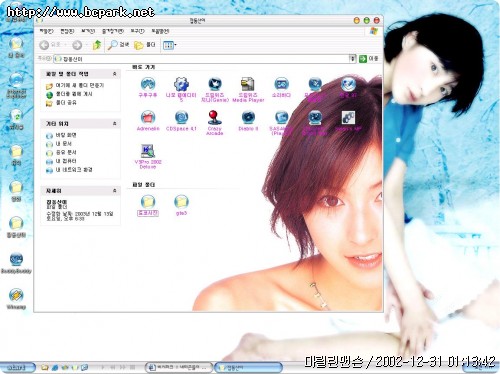This screenshot has width=500, height=374.
Task: Click the Winamp desktop icon
Action: click(x=16, y=295)
